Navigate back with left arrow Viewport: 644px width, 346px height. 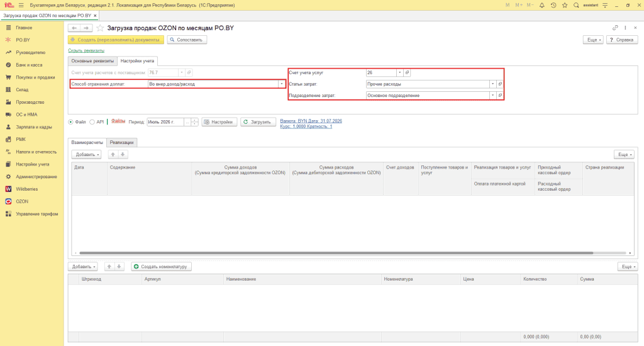pyautogui.click(x=74, y=28)
